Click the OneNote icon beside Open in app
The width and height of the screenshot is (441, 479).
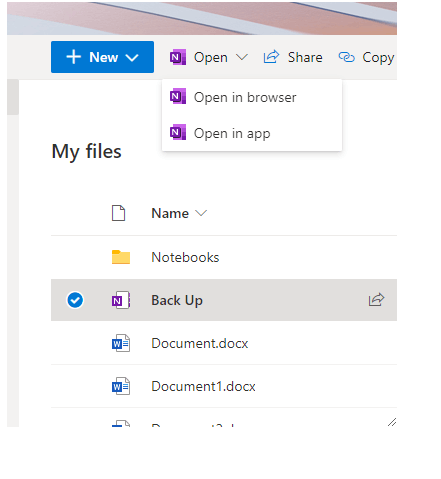178,133
